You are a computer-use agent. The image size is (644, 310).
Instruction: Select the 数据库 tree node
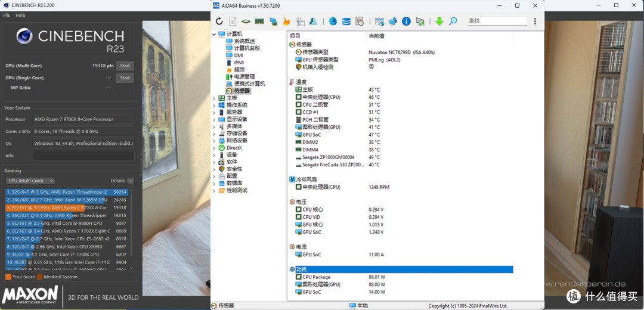point(234,183)
